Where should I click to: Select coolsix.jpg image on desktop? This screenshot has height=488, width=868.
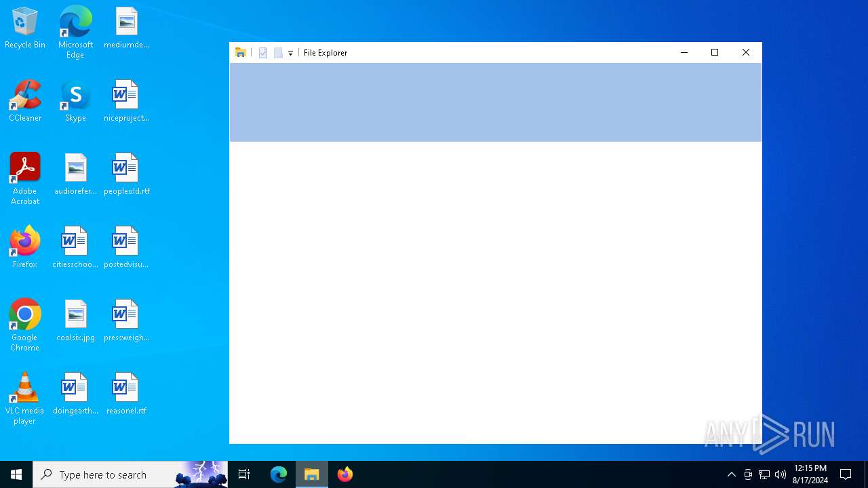click(x=75, y=321)
